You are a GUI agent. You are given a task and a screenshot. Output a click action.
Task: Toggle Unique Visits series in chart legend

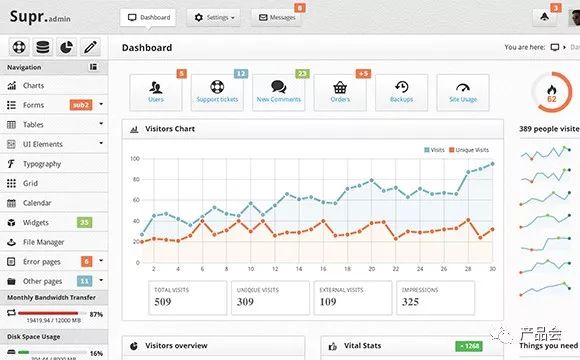tap(469, 150)
